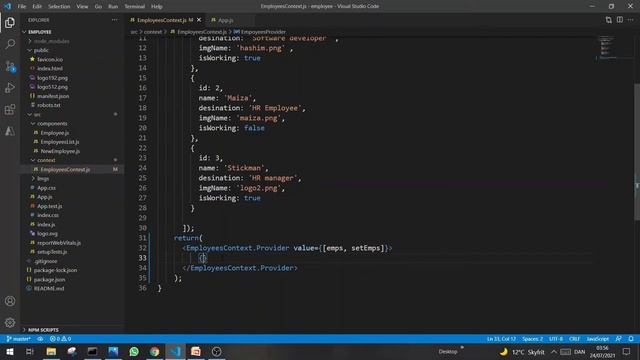Close the EmployeesContext.js tab
Image resolution: width=640 pixels, height=360 pixels.
coord(199,20)
